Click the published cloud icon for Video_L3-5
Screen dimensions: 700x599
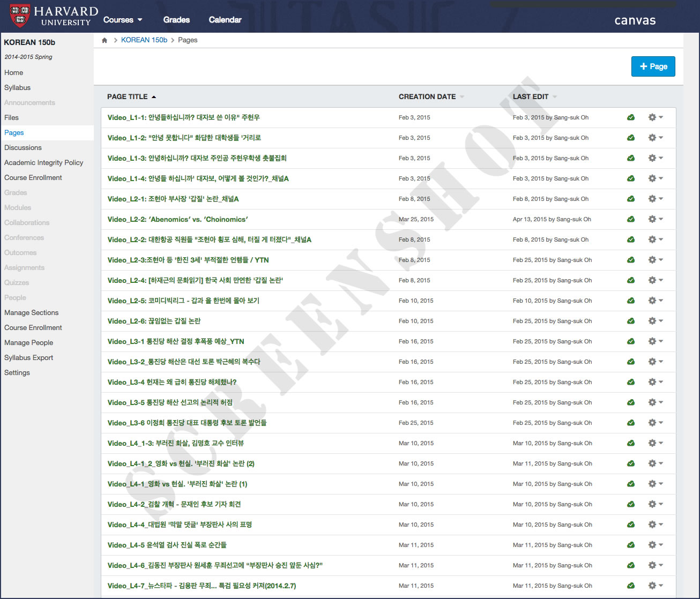[x=631, y=402]
